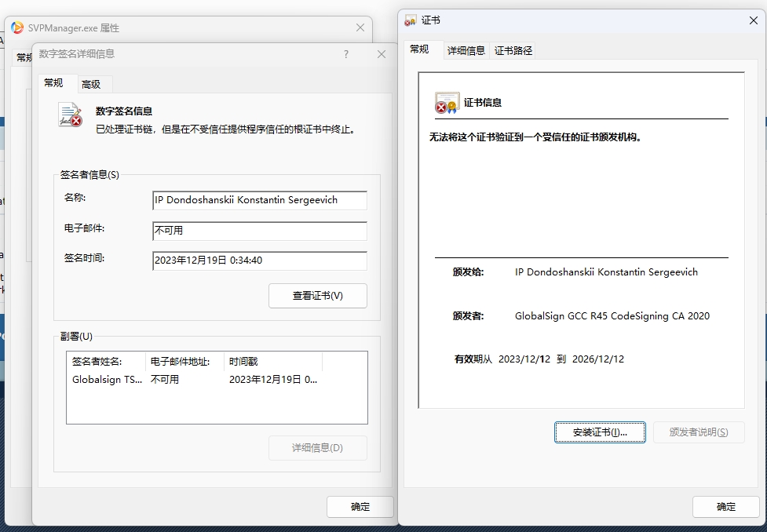
Task: Open the 详细信息 tab in 证书 window
Action: click(x=466, y=50)
